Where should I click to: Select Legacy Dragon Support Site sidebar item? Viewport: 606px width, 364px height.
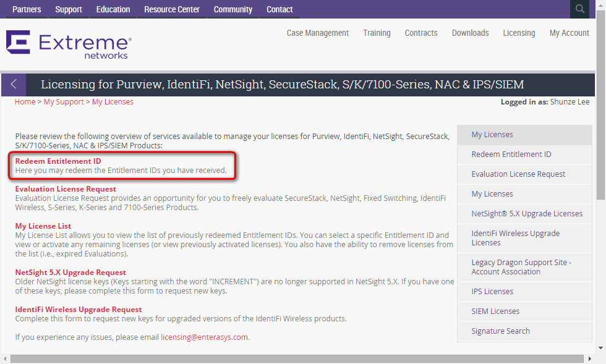pos(524,267)
